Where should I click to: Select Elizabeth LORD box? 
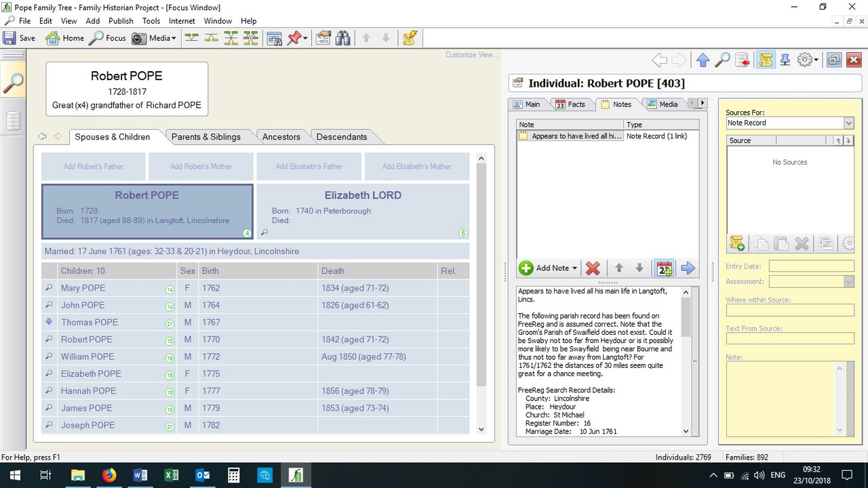point(363,211)
